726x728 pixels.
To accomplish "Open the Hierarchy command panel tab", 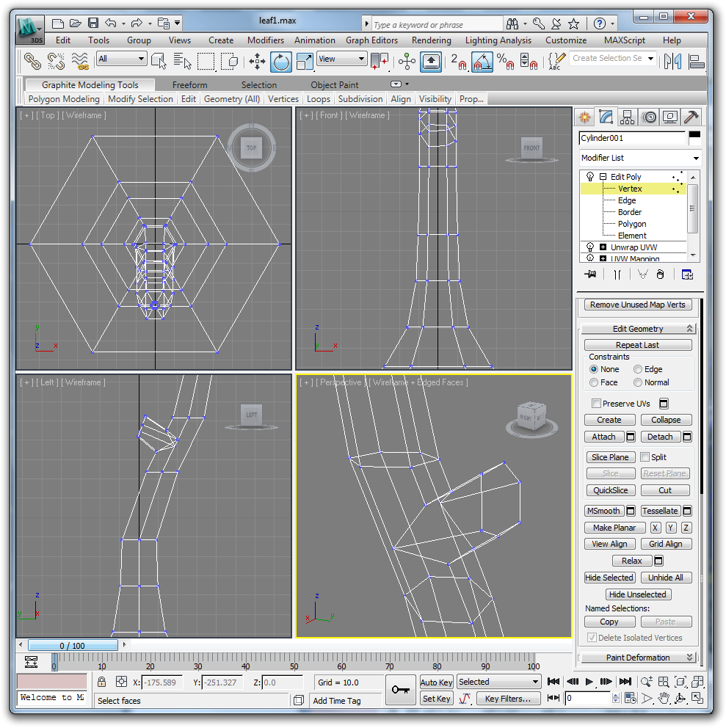I will pos(627,117).
